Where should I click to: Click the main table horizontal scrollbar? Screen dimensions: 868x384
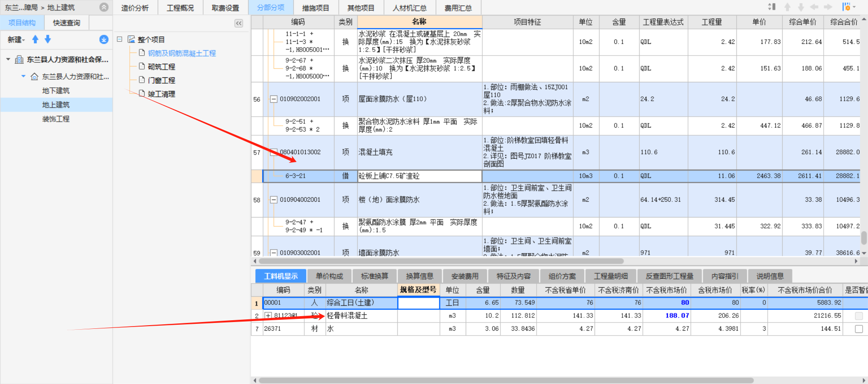[441, 261]
